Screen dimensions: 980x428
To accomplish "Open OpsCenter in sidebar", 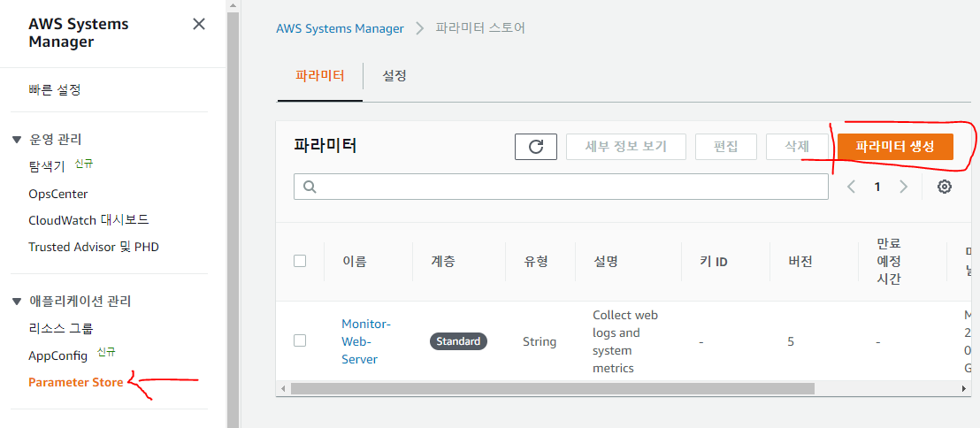I will point(58,194).
